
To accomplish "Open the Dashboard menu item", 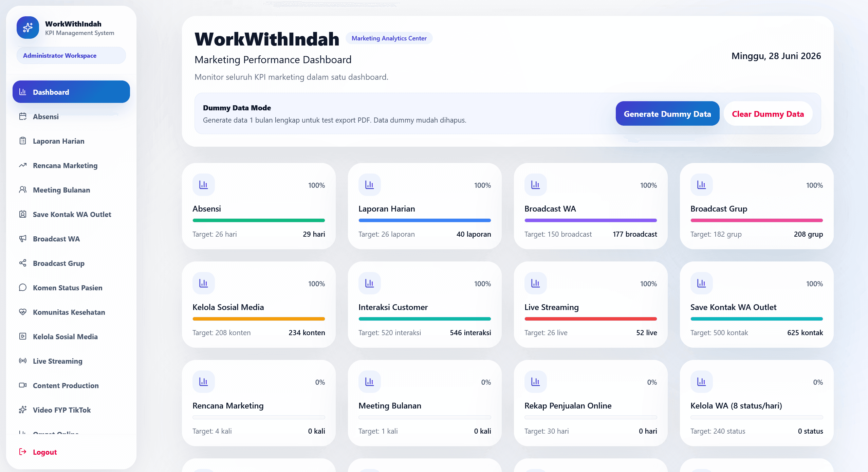I will point(71,92).
